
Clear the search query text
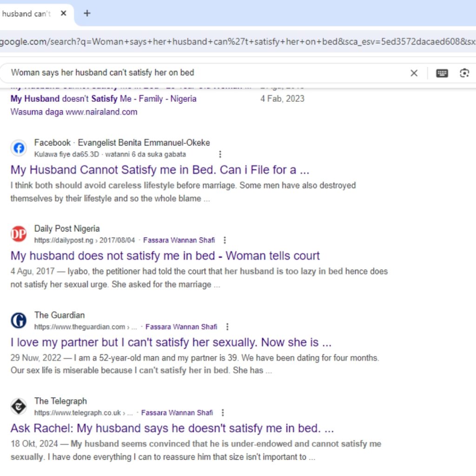(x=414, y=73)
